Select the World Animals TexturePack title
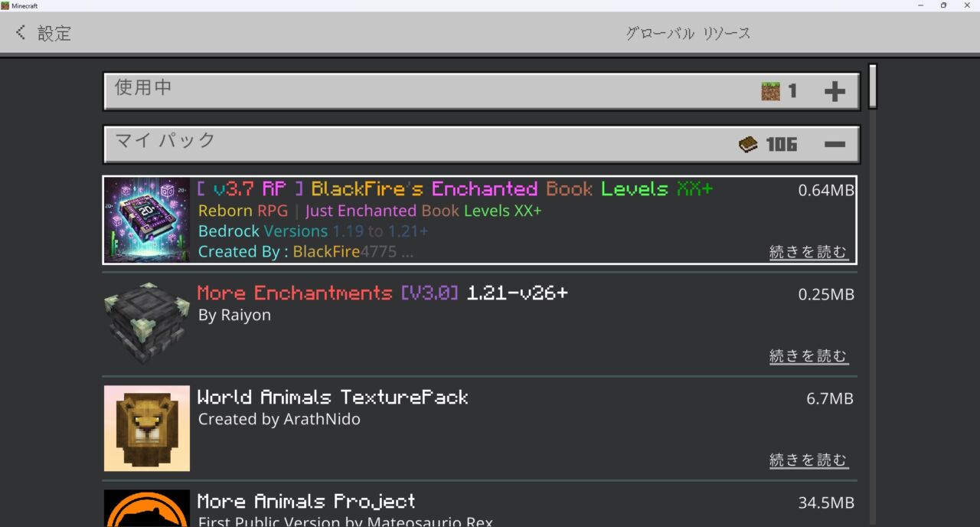980x527 pixels. tap(333, 397)
